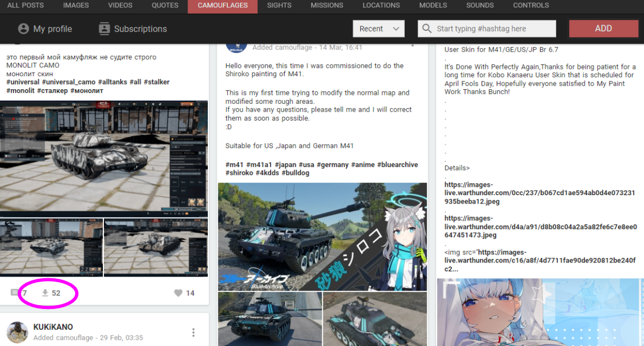Switch to the MODELS tab

click(x=433, y=6)
